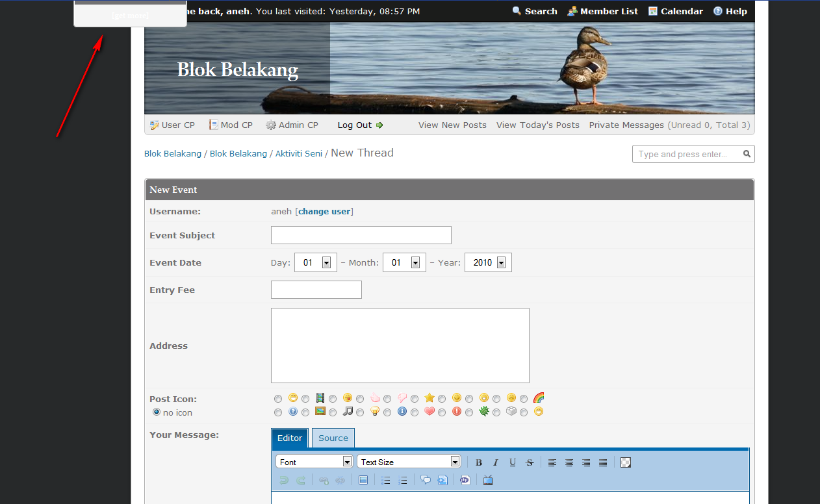
Task: Apply italic text formatting
Action: 496,462
